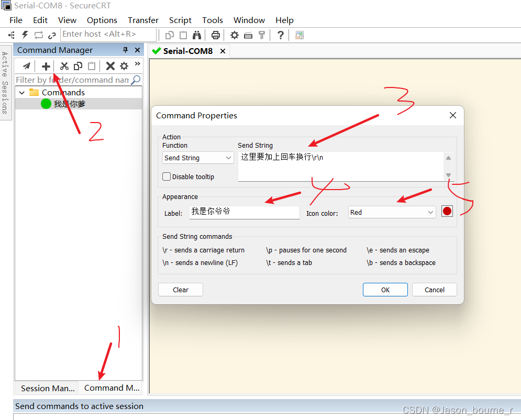The image size is (521, 420).
Task: Open the Options menu
Action: tap(102, 20)
